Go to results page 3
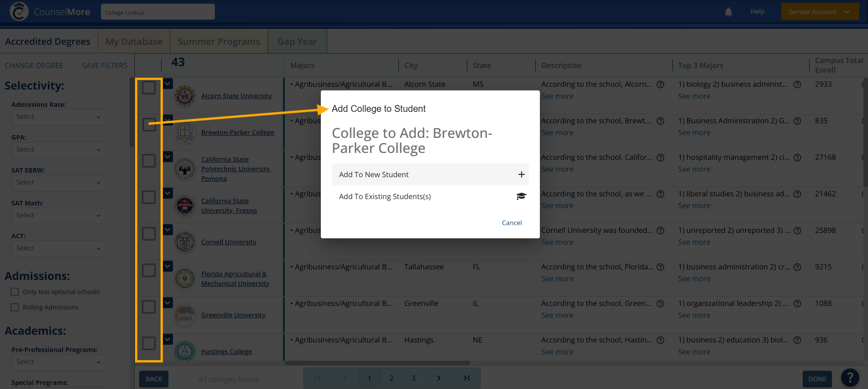Screen dimensions: 868x389 click(413, 378)
